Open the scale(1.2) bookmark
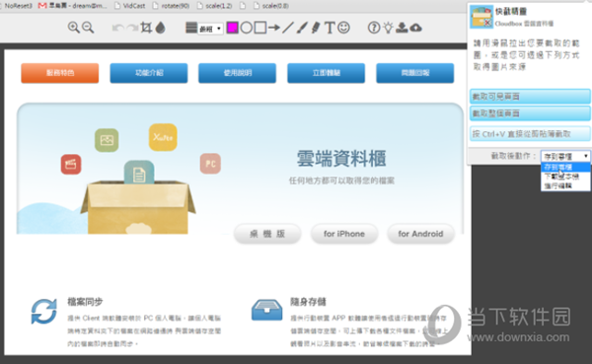This screenshot has width=592, height=364. point(214,6)
